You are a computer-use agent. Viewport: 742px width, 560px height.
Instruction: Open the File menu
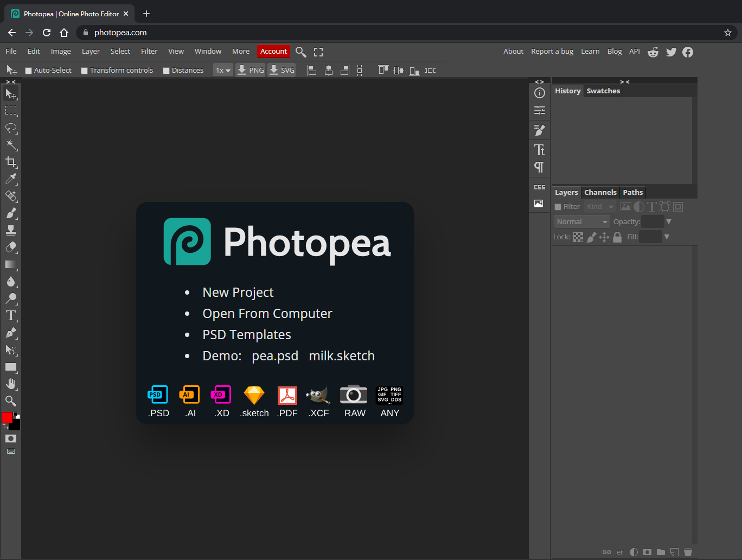[x=11, y=52]
